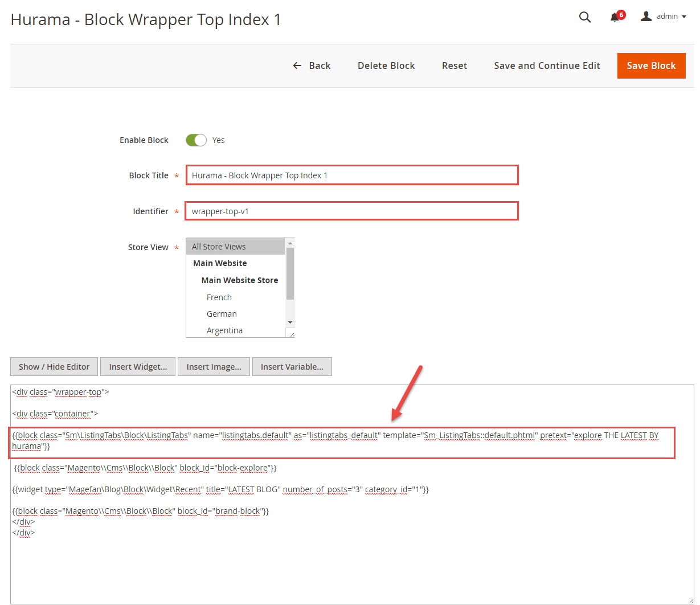Select German in store view list

222,314
